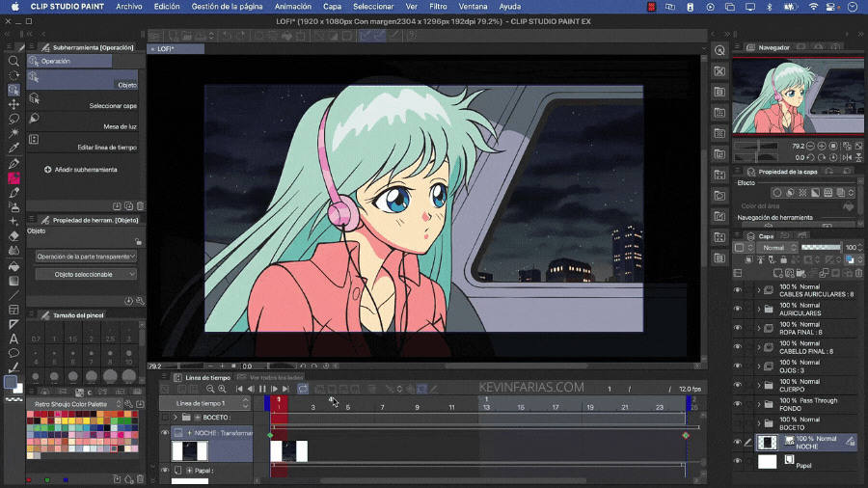The height and width of the screenshot is (488, 868).
Task: Open the Animación menu
Action: [293, 7]
